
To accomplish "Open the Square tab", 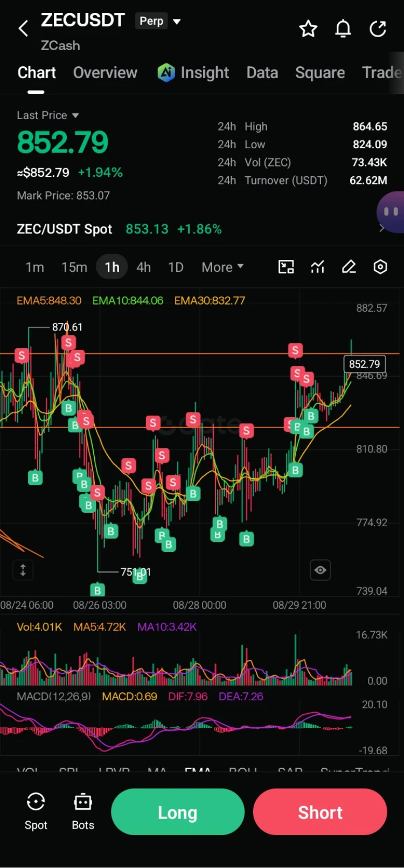I will [320, 73].
